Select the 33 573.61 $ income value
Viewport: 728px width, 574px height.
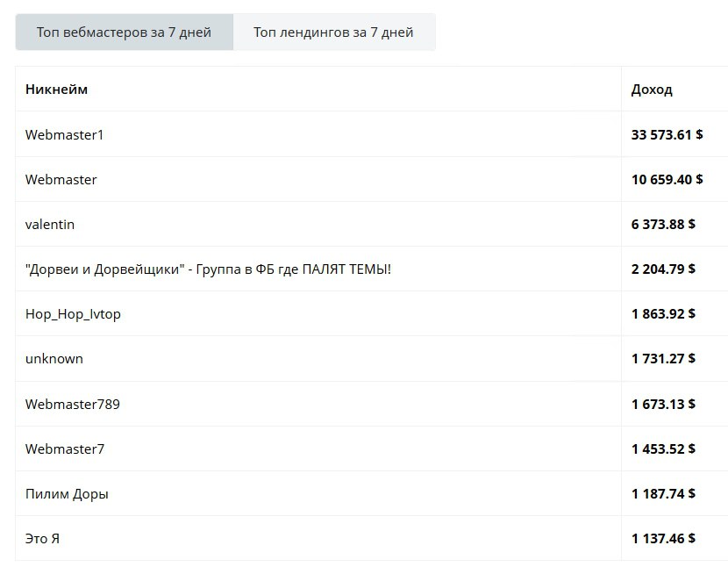click(x=667, y=134)
